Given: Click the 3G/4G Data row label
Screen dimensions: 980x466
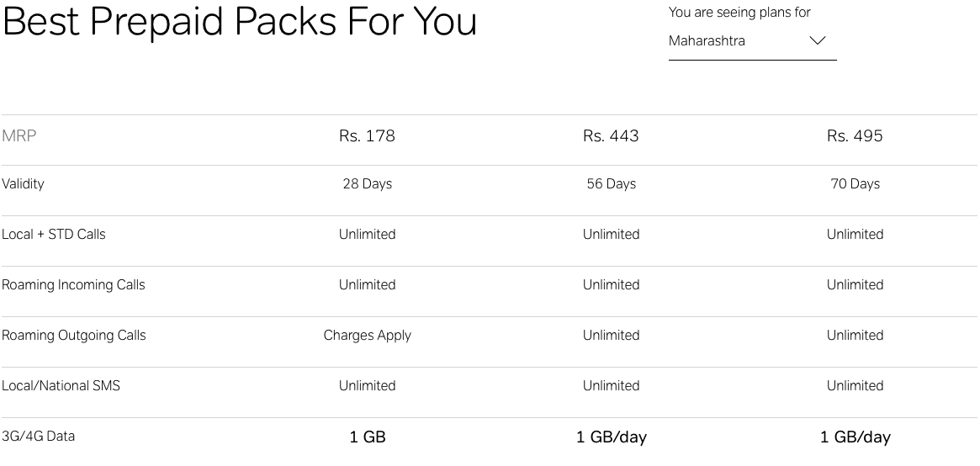Looking at the screenshot, I should click(39, 436).
